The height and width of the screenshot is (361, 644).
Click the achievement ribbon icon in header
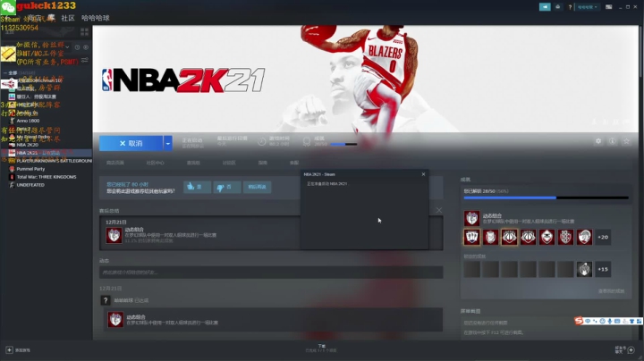click(307, 141)
